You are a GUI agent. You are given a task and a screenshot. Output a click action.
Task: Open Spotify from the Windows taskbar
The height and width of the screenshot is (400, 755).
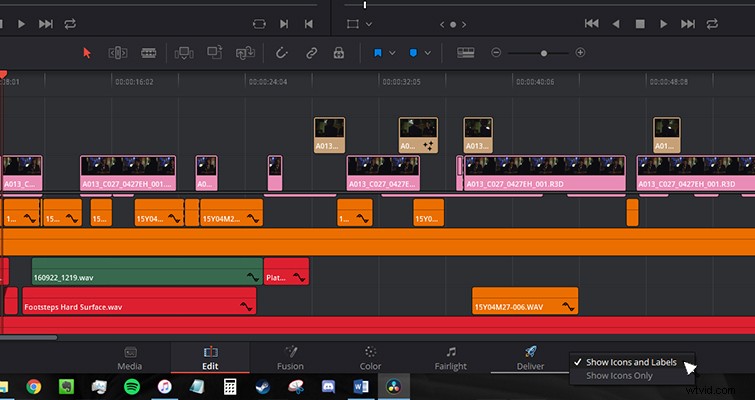(132, 387)
